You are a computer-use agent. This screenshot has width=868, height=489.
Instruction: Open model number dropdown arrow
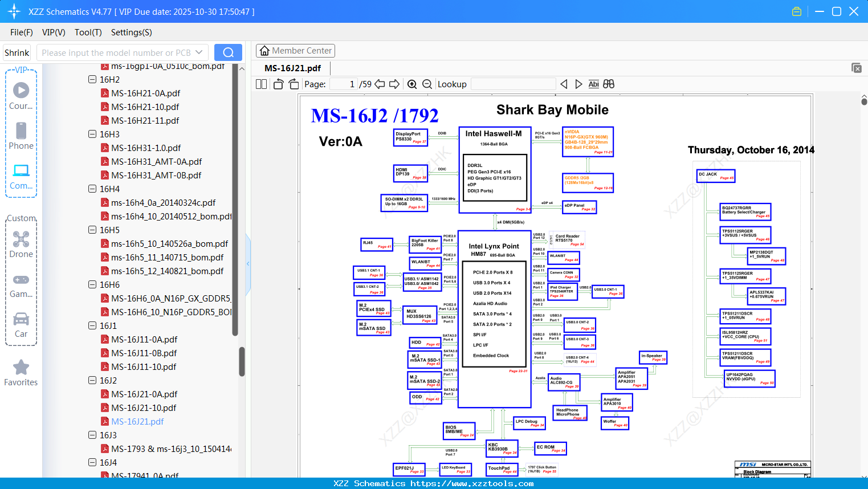pos(199,52)
